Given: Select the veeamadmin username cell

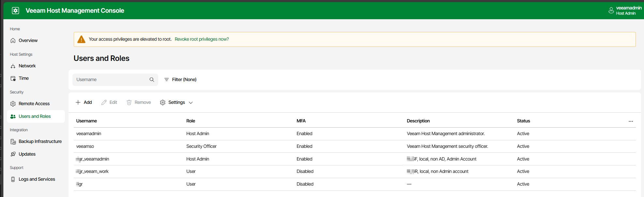Looking at the screenshot, I should [89, 134].
